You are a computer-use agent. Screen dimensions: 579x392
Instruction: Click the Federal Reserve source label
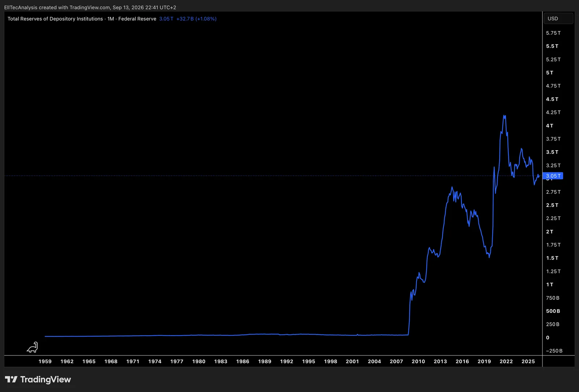point(137,19)
